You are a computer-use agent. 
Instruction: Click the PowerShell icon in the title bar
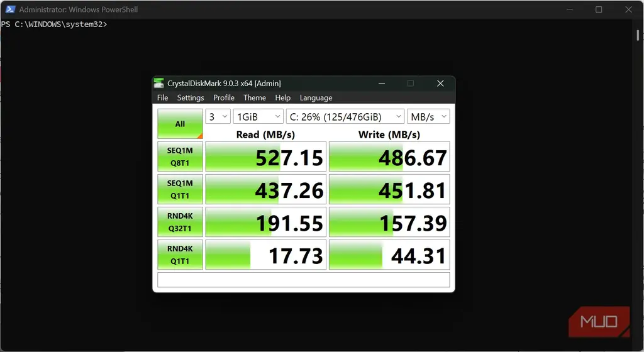[x=10, y=9]
